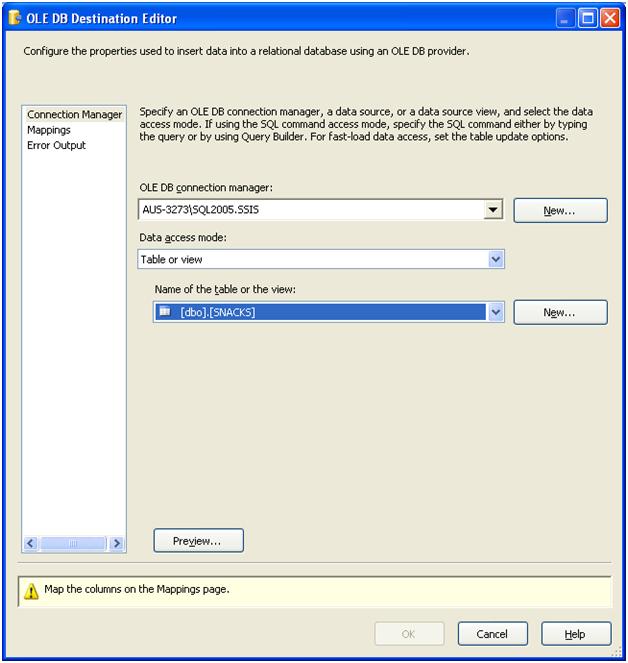Expand the OLE DB connection manager dropdown arrow

[x=493, y=210]
